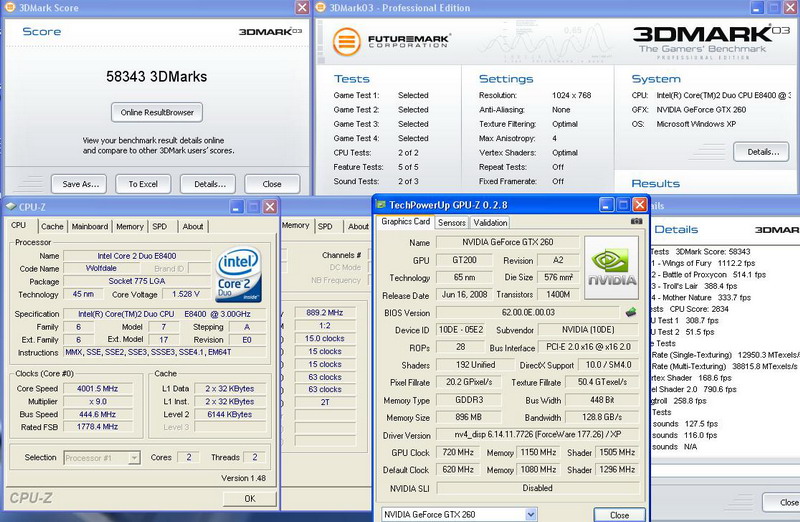Open the SPD tab in the background CPU-Z window
Image resolution: width=800 pixels, height=522 pixels.
pos(325,226)
